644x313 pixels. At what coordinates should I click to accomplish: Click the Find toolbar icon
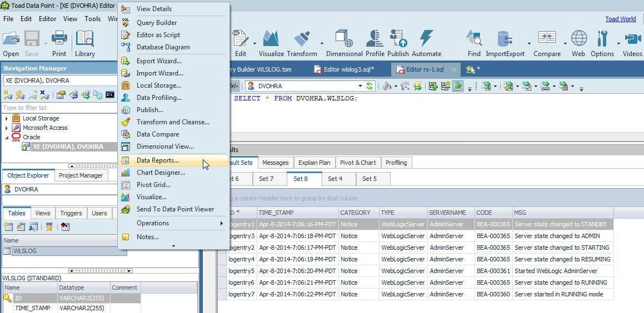pyautogui.click(x=474, y=39)
